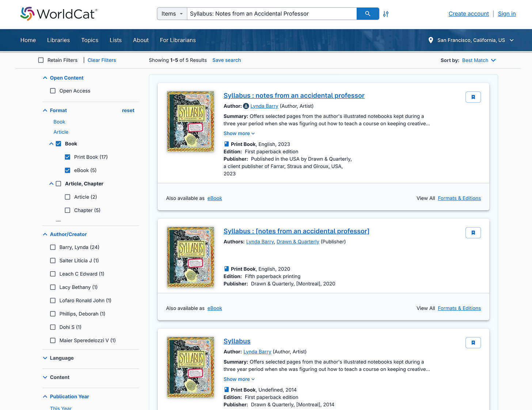Click the Sign in link
Screen dimensions: 532x410
[507, 14]
